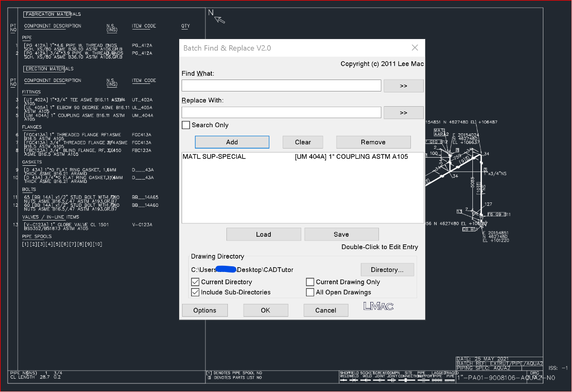This screenshot has width=572, height=392.
Task: Clear all entries from the list
Action: (x=303, y=142)
